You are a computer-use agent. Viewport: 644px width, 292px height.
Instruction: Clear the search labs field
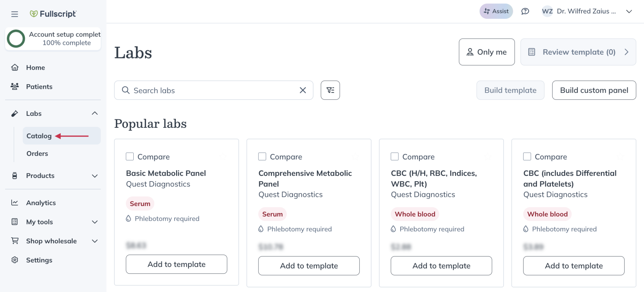(303, 90)
